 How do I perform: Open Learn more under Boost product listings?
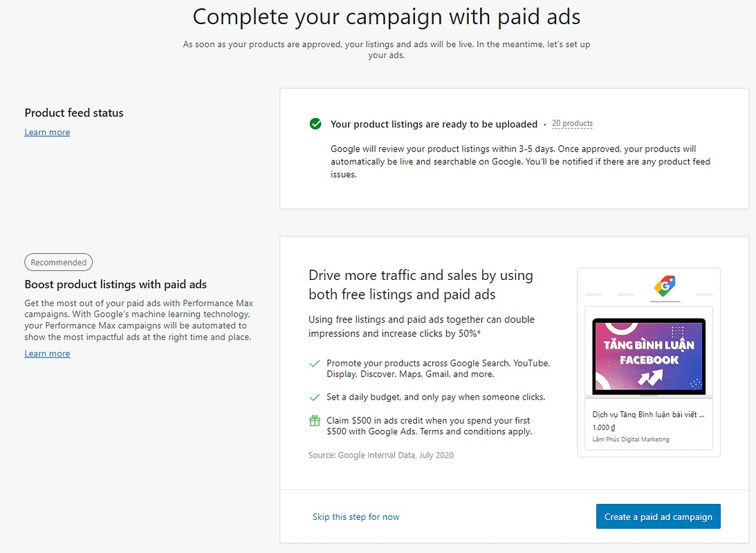click(47, 353)
